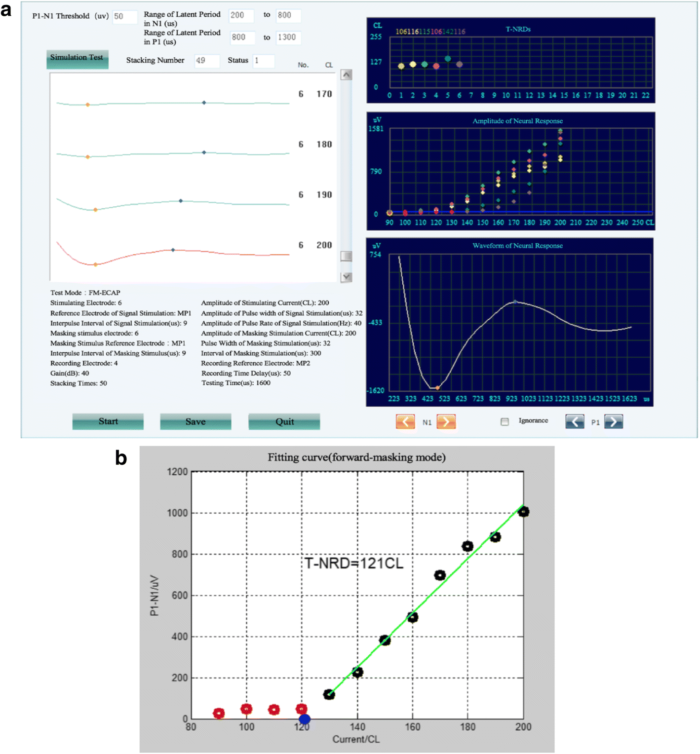The image size is (700, 754).
Task: Select the red CL 200 waveform trace
Action: click(173, 253)
